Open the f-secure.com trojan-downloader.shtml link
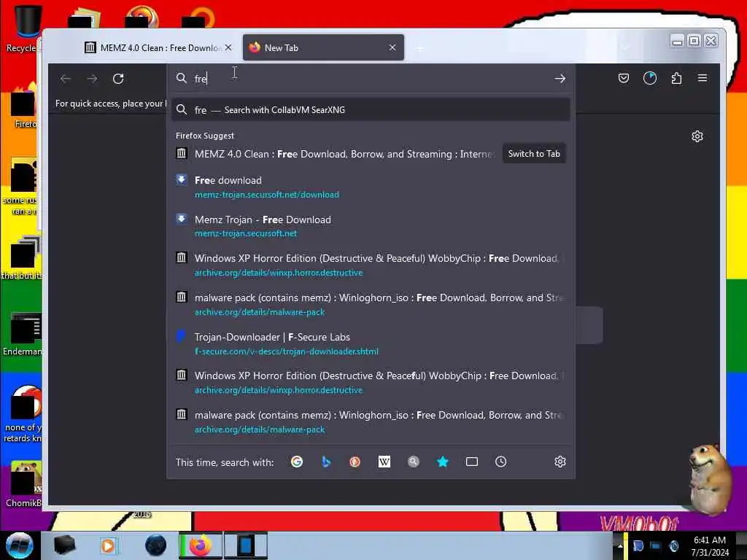Viewport: 747px width, 560px height. click(x=286, y=351)
